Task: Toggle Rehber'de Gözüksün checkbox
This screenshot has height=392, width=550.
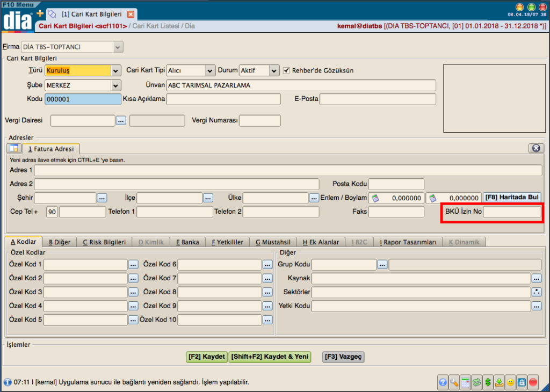Action: [x=287, y=70]
